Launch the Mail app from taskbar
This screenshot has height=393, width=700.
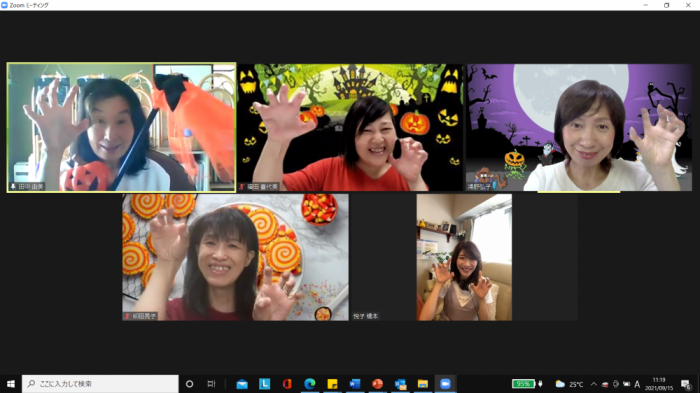click(x=242, y=384)
